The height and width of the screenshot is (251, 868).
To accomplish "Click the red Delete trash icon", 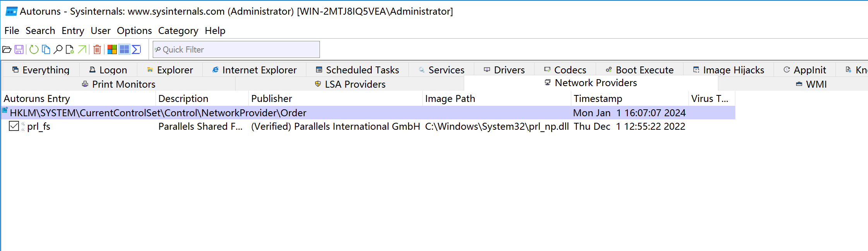I will (x=97, y=49).
